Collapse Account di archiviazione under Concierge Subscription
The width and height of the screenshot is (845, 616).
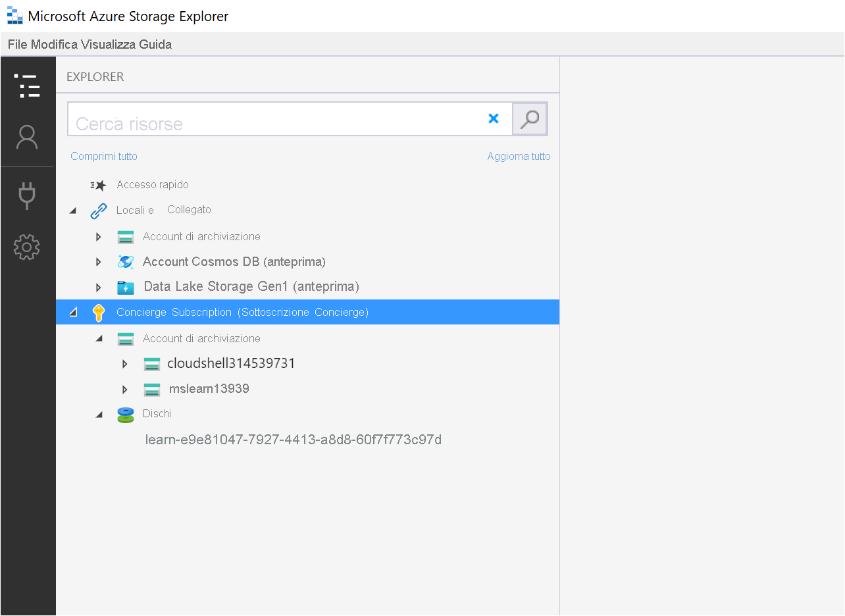click(x=99, y=339)
